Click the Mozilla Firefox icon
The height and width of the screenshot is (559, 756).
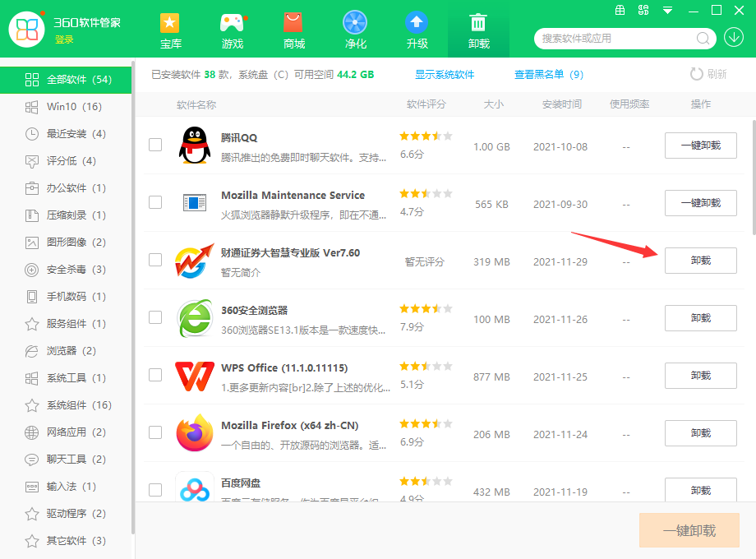coord(194,432)
